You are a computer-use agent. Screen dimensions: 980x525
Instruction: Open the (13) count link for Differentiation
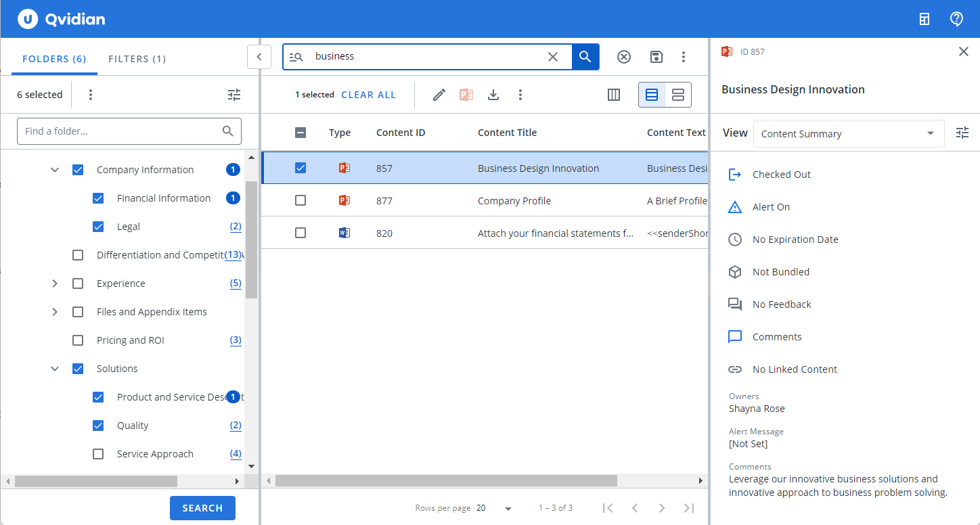[232, 255]
